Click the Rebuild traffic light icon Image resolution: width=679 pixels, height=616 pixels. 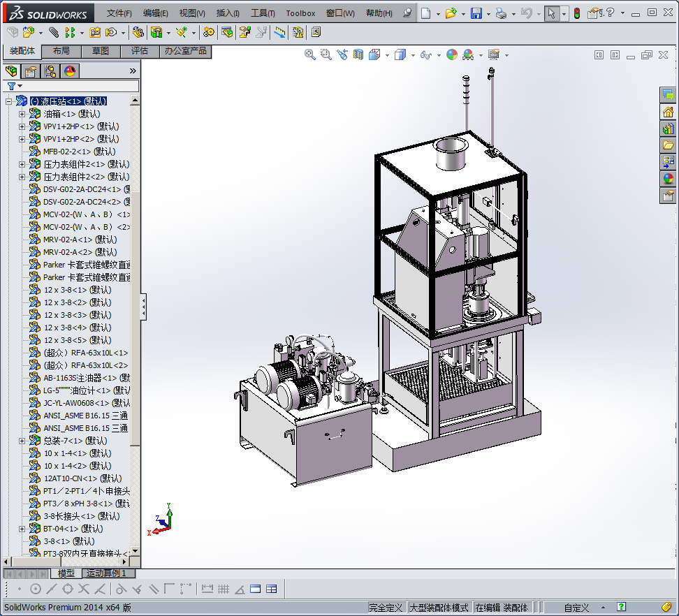pos(577,13)
